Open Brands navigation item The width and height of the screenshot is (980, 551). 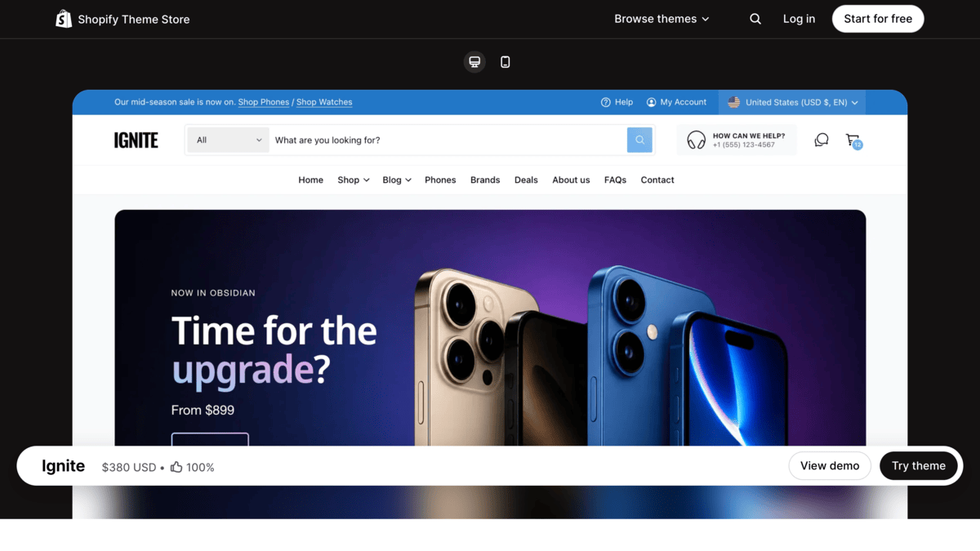[x=485, y=180]
